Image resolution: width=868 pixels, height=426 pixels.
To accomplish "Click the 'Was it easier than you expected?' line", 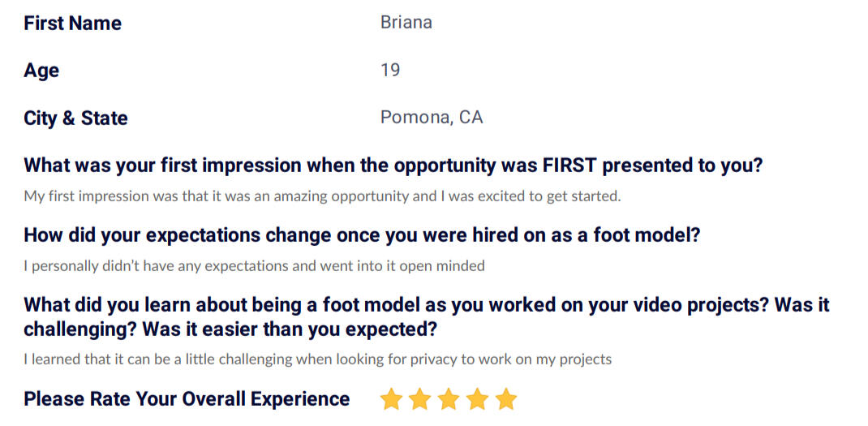I will pyautogui.click(x=290, y=329).
